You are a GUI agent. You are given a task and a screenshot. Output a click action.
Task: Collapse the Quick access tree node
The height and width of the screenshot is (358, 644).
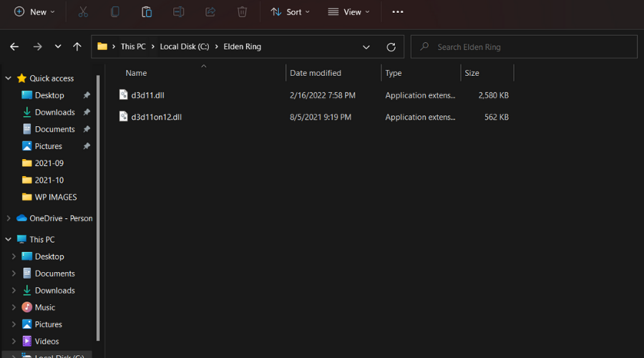[x=8, y=78]
